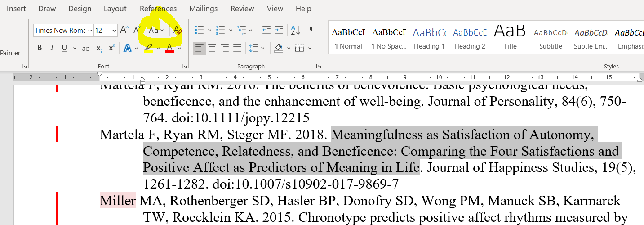
Task: Apply red font color to text
Action: 169,48
